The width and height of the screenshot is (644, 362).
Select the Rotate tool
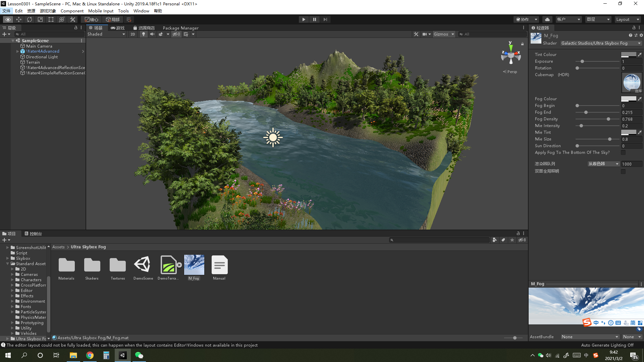point(30,19)
